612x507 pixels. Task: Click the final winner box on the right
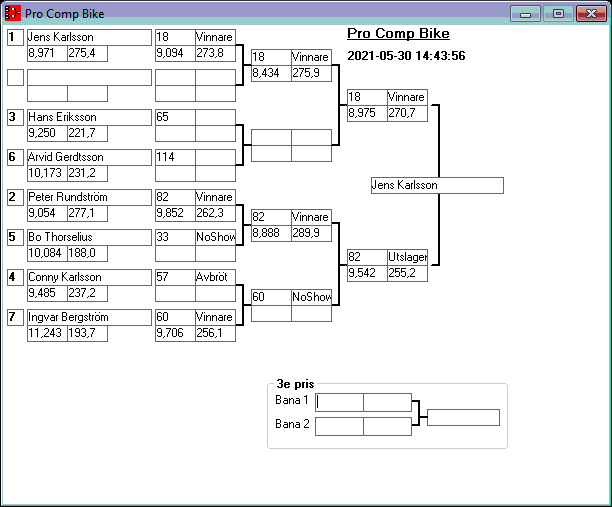tap(436, 185)
